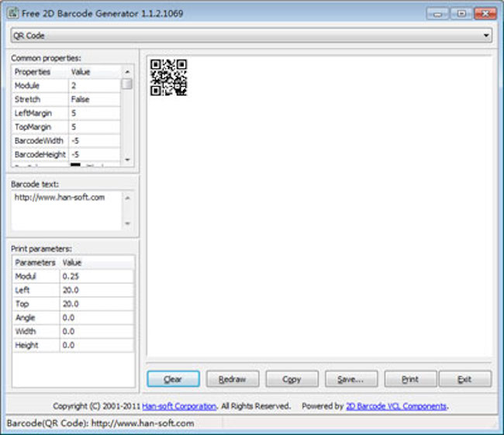This screenshot has height=435, width=504.
Task: Copy the barcode with the Copy button
Action: (x=292, y=379)
